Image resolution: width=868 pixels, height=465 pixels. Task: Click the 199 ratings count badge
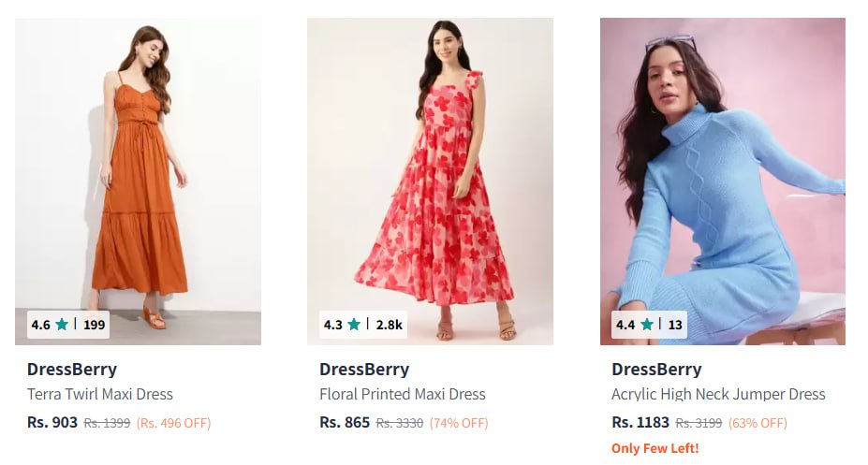coord(94,325)
